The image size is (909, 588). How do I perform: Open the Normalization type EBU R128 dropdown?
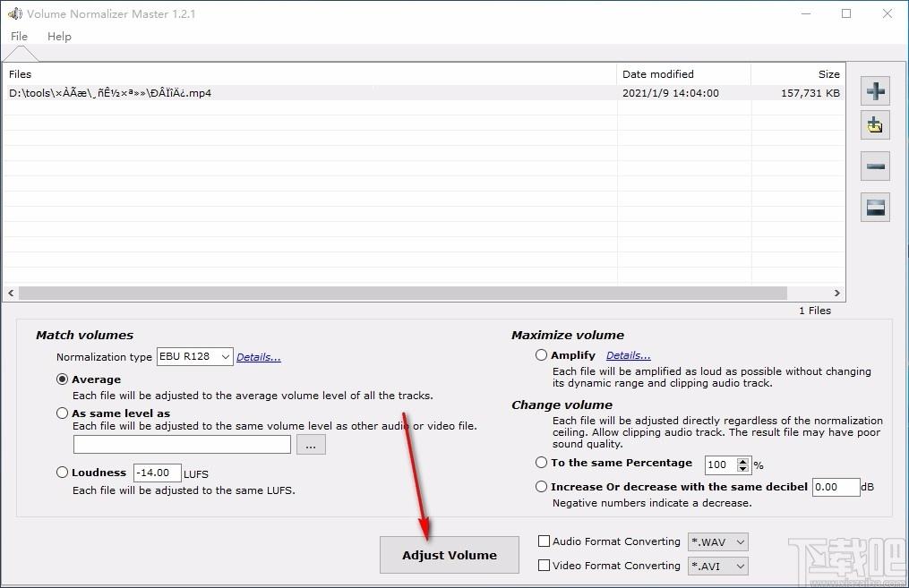coord(195,356)
